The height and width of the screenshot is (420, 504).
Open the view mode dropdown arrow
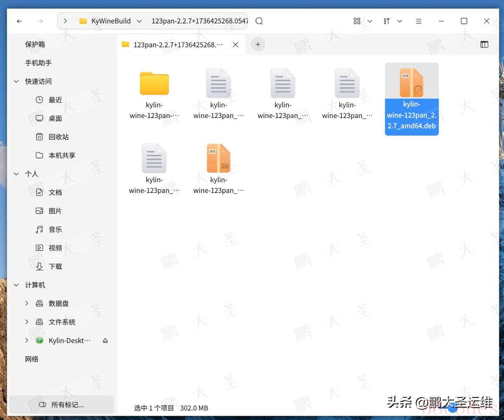370,21
